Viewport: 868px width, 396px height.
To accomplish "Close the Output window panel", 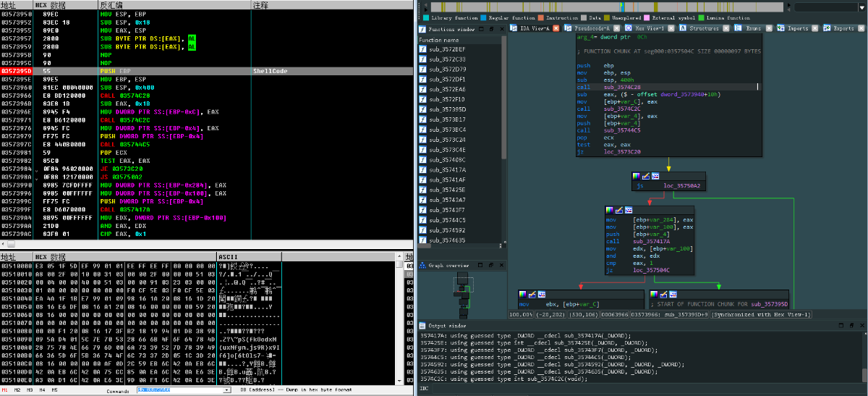I will [862, 326].
